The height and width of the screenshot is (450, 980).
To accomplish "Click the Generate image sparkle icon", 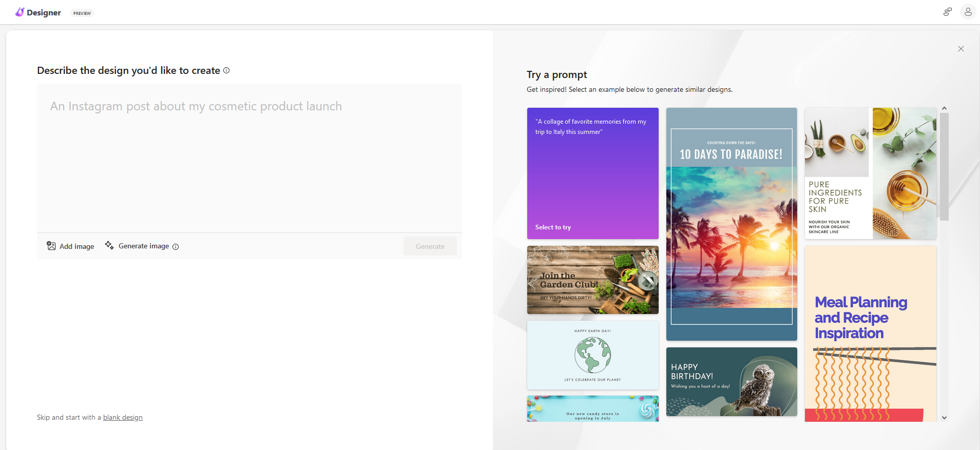I will [x=109, y=245].
